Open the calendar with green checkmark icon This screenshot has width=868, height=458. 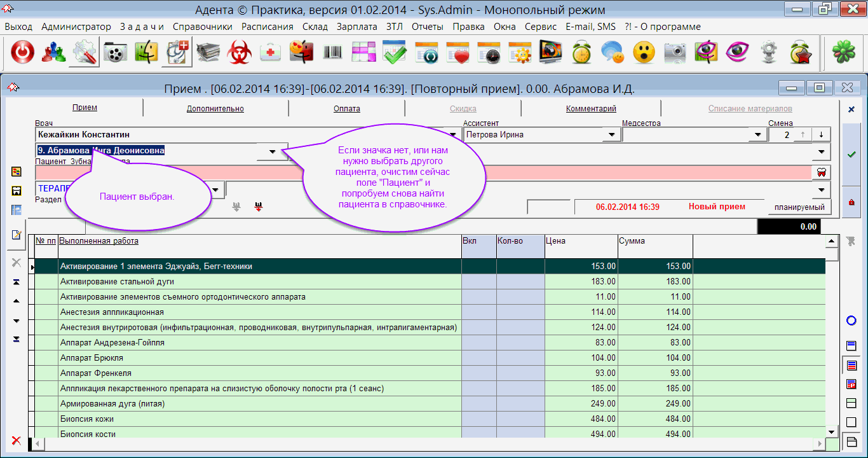(395, 53)
